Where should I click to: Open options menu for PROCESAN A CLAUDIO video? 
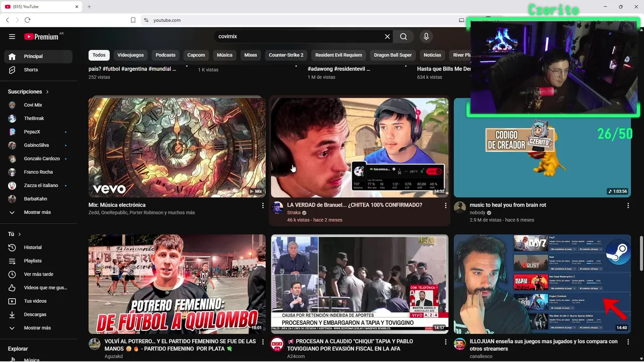click(445, 342)
